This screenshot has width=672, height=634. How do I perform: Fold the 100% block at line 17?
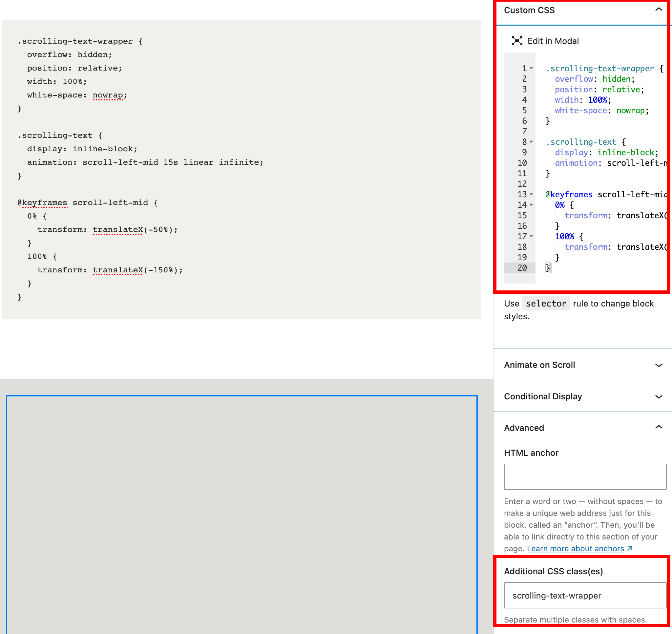click(x=531, y=236)
